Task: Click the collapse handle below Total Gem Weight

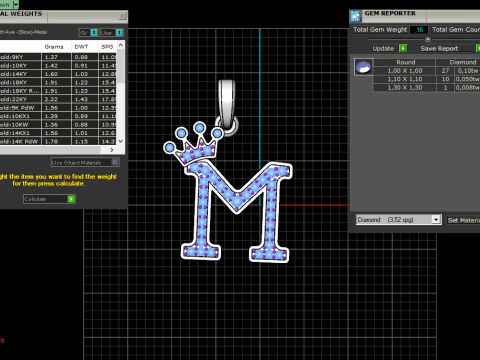Action: click(428, 39)
